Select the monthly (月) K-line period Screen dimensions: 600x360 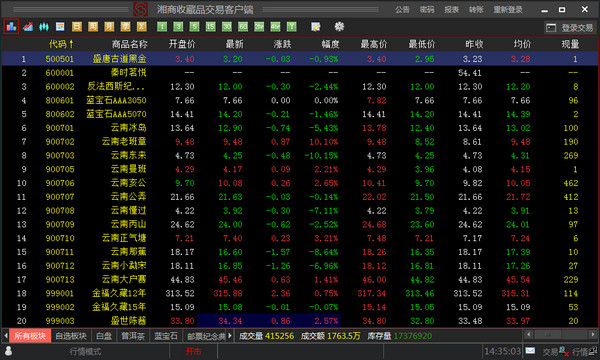(109, 26)
